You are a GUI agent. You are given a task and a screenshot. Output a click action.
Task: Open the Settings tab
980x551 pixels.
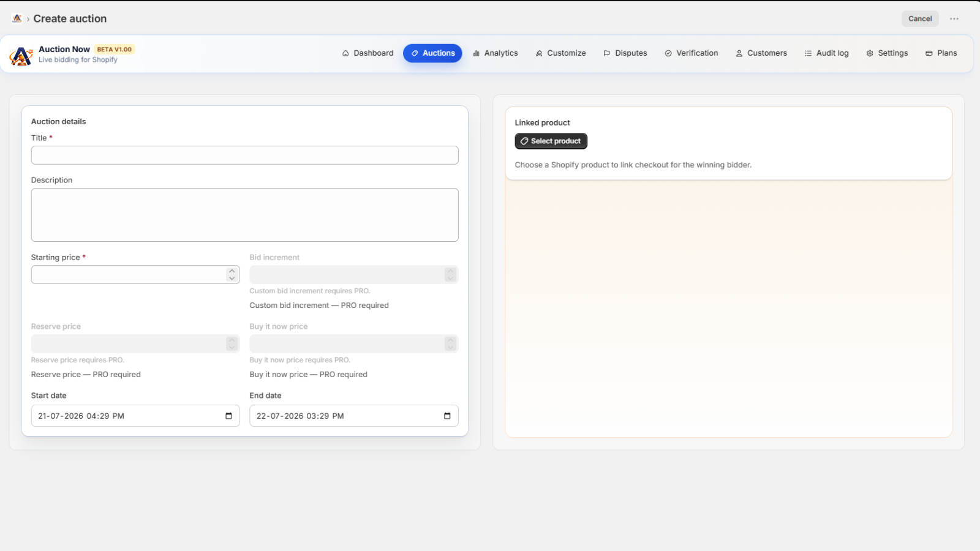pyautogui.click(x=887, y=53)
